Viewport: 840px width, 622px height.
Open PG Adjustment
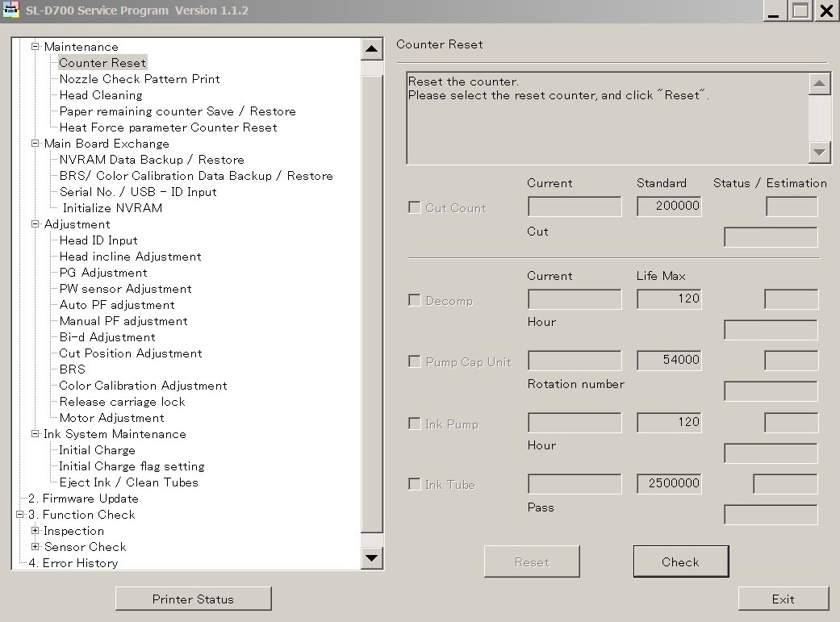102,272
